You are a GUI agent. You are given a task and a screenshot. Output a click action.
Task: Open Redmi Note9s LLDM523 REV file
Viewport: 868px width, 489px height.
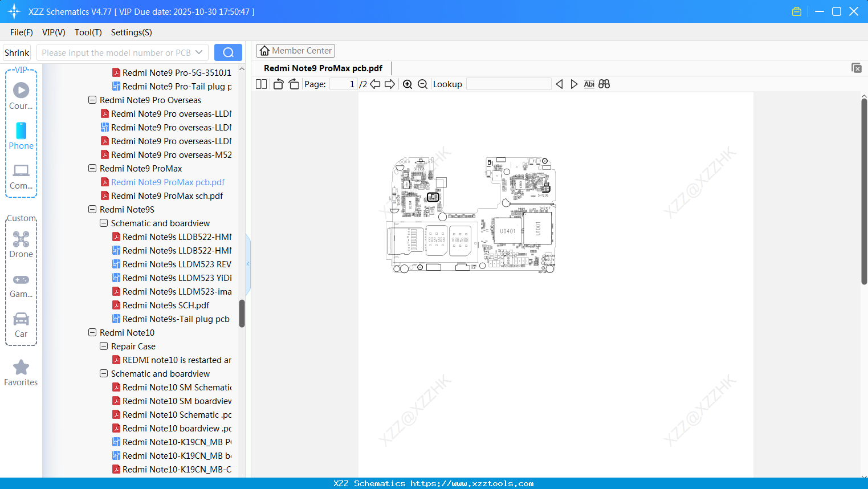pos(177,264)
